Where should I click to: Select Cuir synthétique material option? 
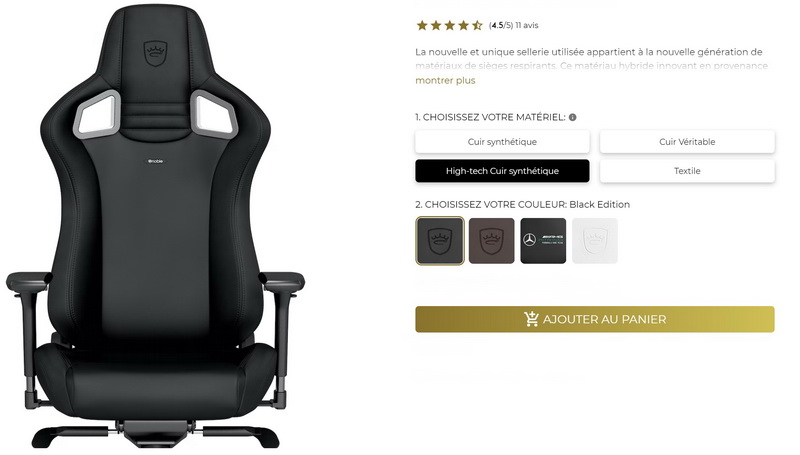502,142
